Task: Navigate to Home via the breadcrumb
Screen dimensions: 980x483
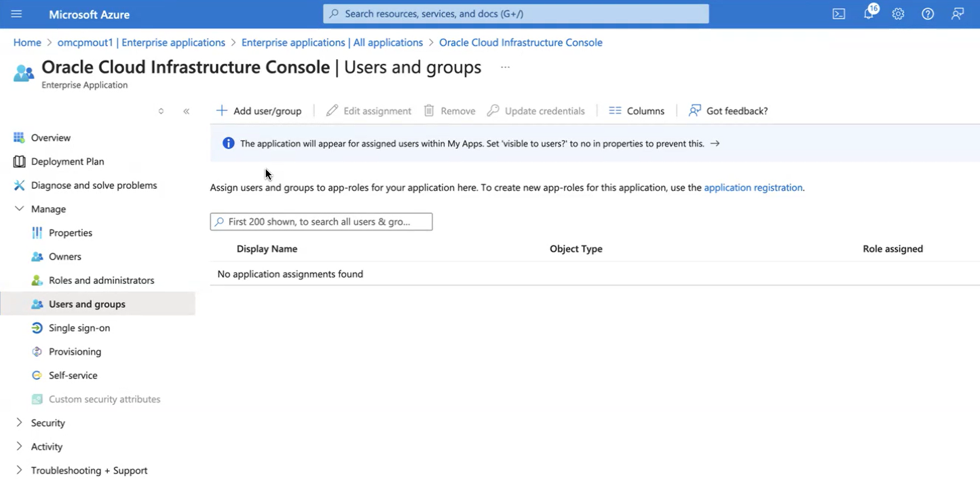Action: (26, 42)
